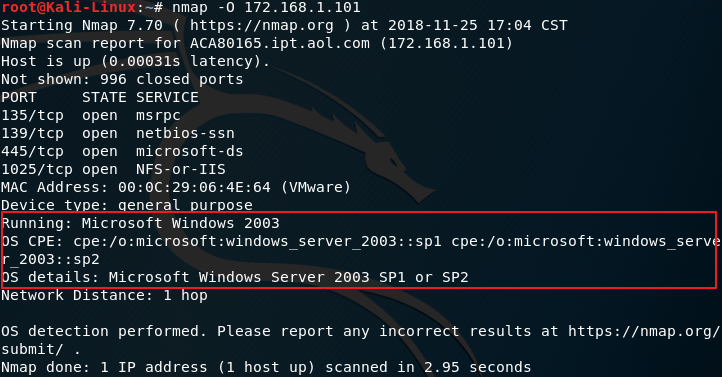This screenshot has width=722, height=377.
Task: Click the hostname ACA80165.ipt.aol.com
Action: point(279,43)
